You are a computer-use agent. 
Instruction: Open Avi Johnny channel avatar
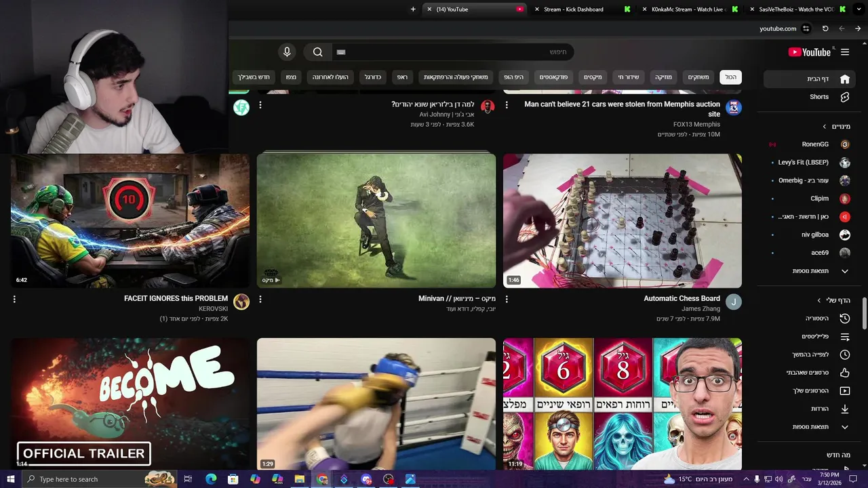tap(488, 107)
